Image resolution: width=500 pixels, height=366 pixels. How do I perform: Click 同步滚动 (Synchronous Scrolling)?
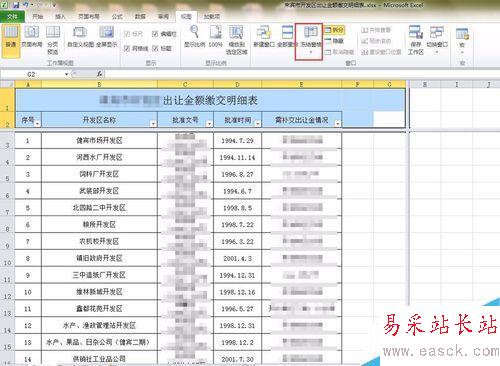pos(376,41)
